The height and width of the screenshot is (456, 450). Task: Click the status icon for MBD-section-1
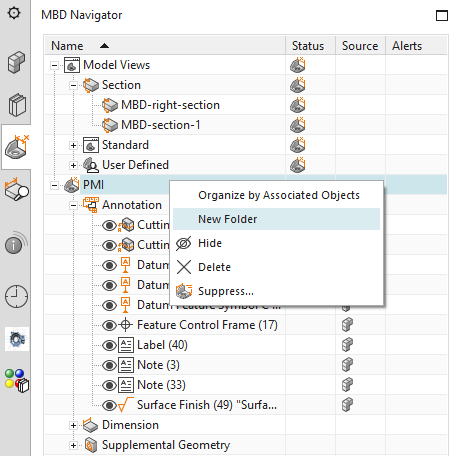coord(298,125)
